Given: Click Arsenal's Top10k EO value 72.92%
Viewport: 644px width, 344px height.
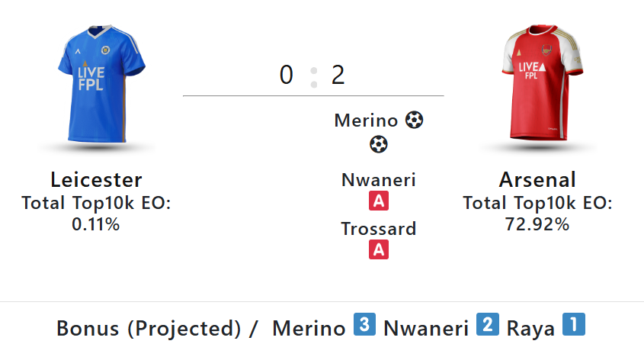Looking at the screenshot, I should pyautogui.click(x=537, y=224).
